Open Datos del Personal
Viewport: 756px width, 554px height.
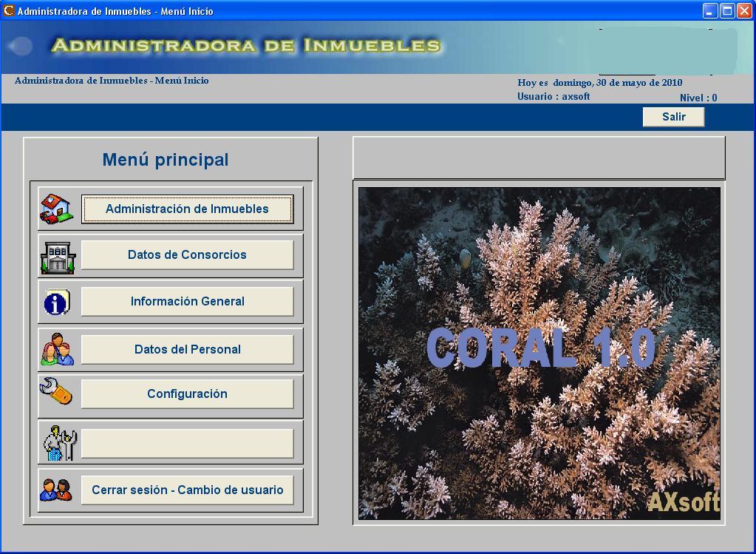pos(187,349)
